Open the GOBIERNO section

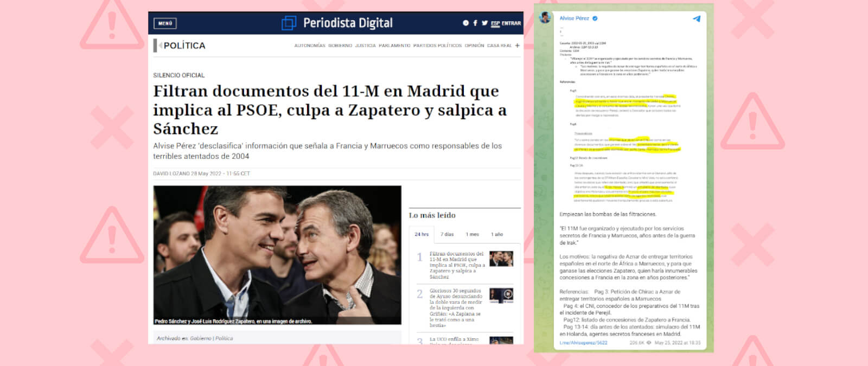click(340, 46)
